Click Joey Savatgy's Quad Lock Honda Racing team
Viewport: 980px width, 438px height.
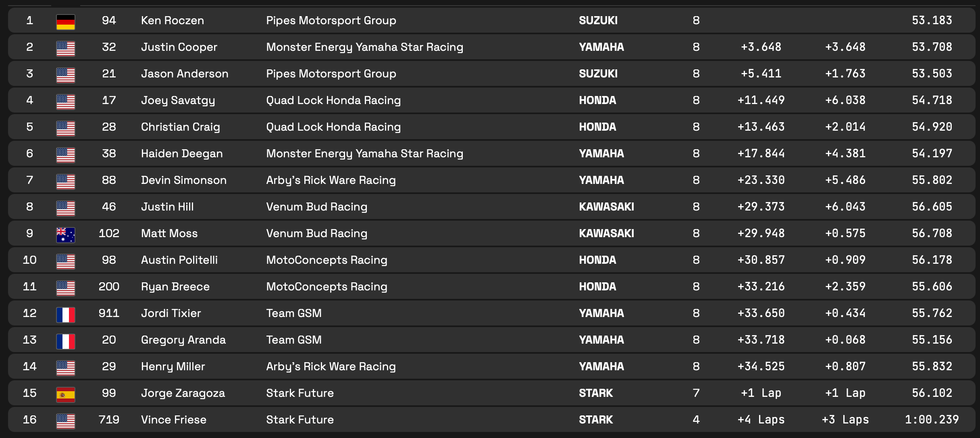(x=333, y=100)
